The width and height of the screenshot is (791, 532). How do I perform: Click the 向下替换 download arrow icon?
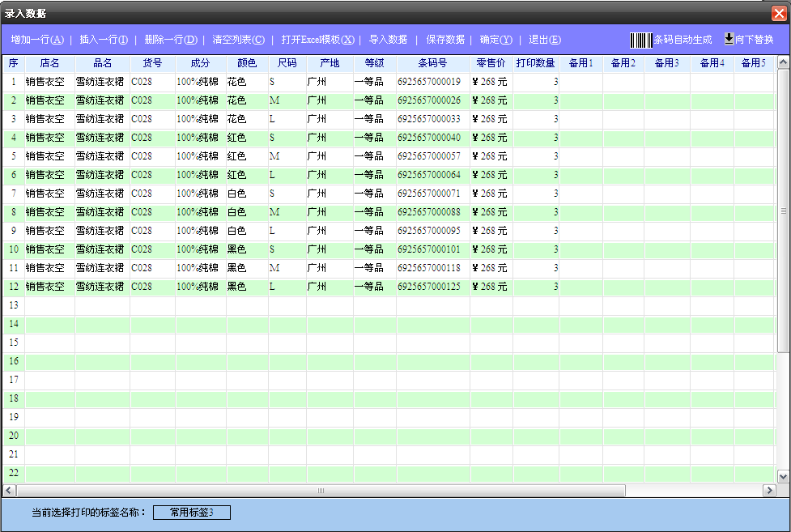729,39
